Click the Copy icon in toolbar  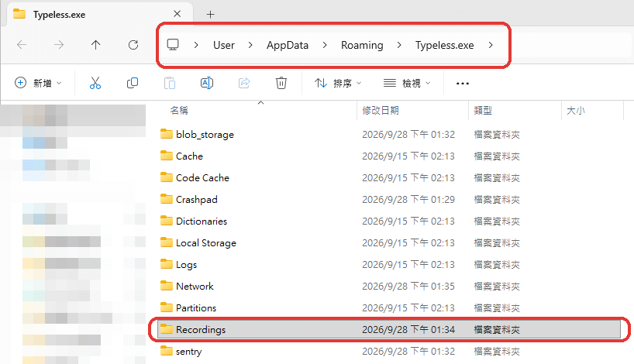tap(133, 83)
